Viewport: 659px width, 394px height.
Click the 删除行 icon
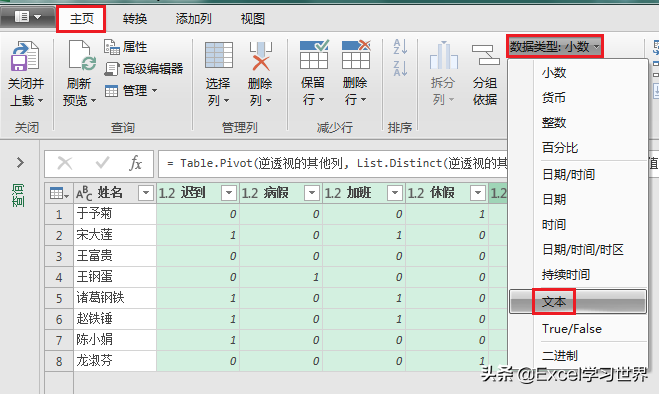[x=356, y=55]
